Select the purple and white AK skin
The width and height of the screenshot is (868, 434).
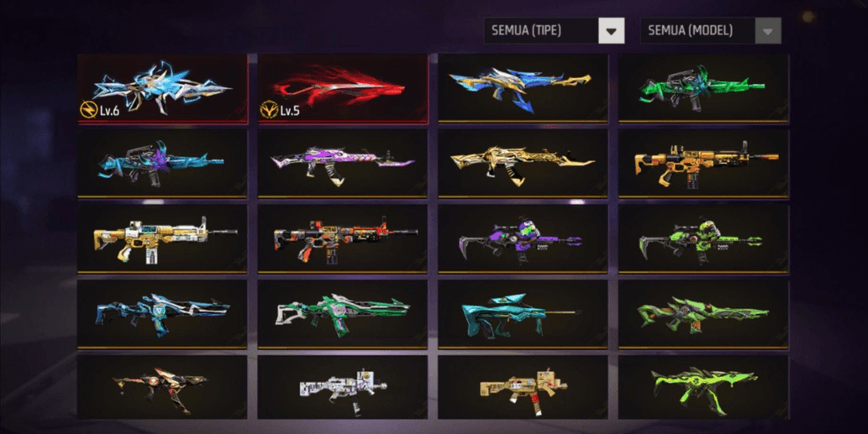[343, 164]
